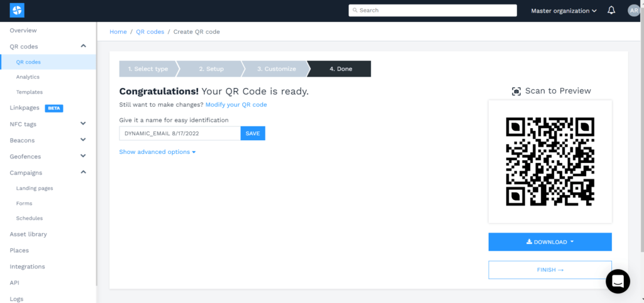Open Integrations in sidebar
644x303 pixels.
pos(27,267)
